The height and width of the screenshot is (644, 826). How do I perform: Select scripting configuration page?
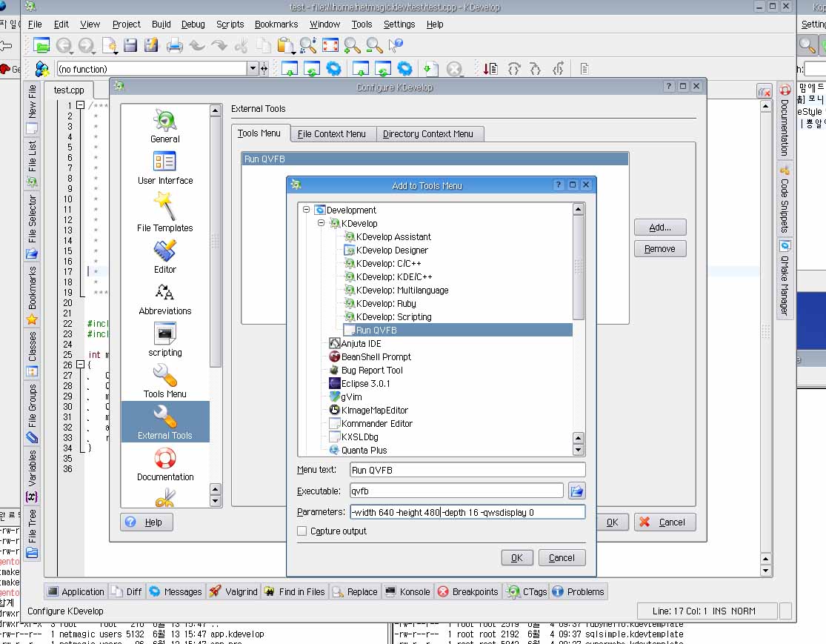click(165, 339)
